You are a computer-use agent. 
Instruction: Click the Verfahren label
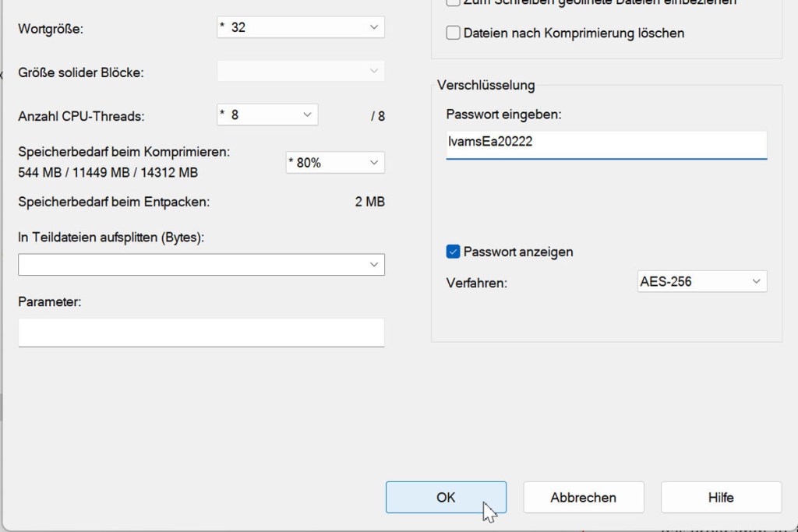[477, 283]
